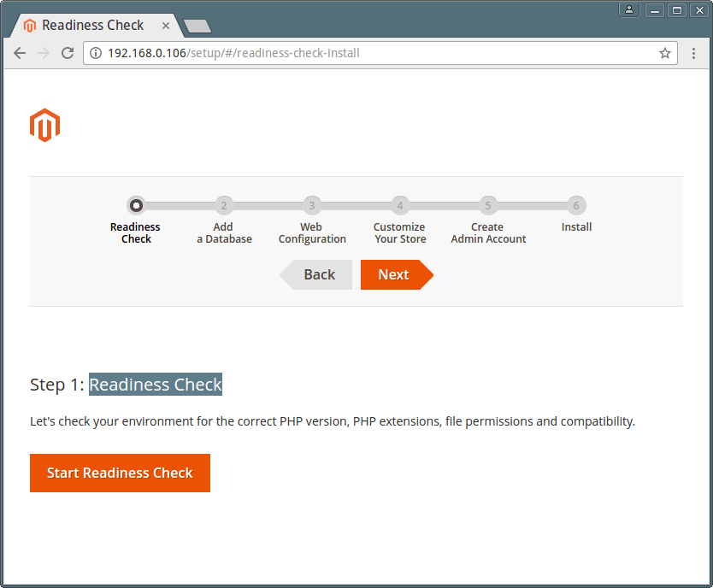Click the 'Step 1:' heading text
The image size is (713, 588).
click(57, 385)
